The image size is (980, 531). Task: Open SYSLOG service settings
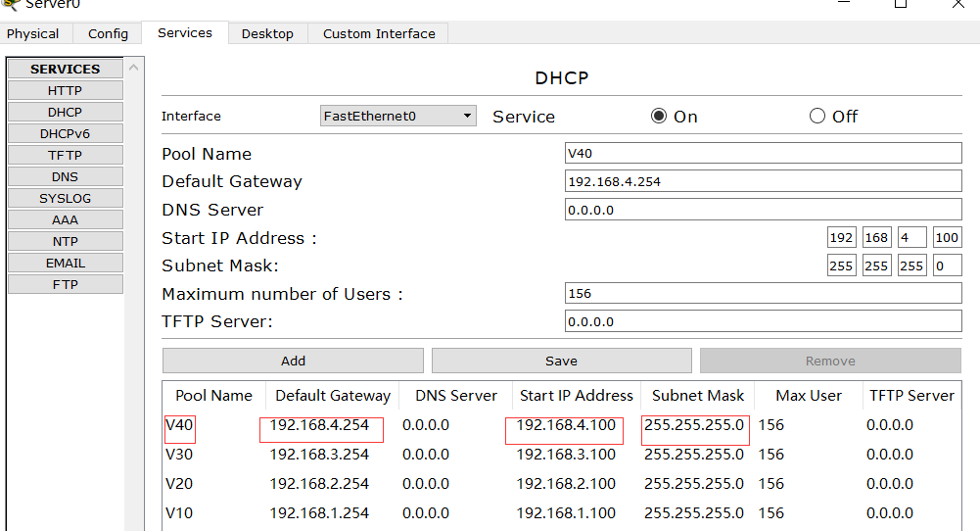coord(65,198)
